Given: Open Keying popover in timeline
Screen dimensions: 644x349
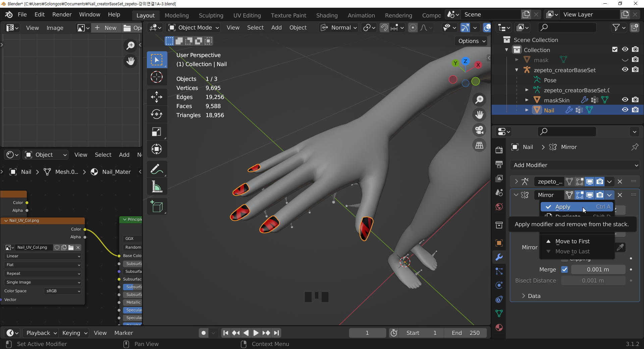Looking at the screenshot, I should coord(74,333).
